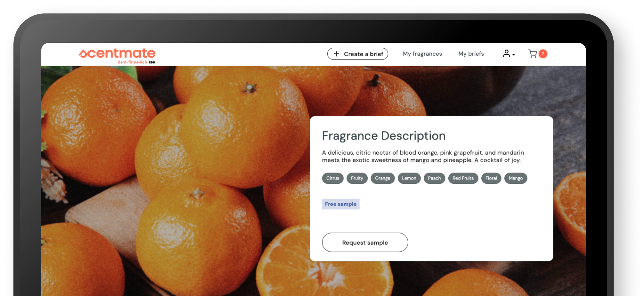Select the Peach tag
Image resolution: width=644 pixels, height=296 pixels.
434,178
